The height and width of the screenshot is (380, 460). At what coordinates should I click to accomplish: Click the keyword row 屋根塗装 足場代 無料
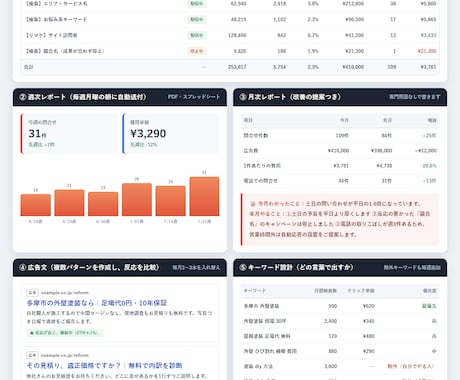[340, 336]
